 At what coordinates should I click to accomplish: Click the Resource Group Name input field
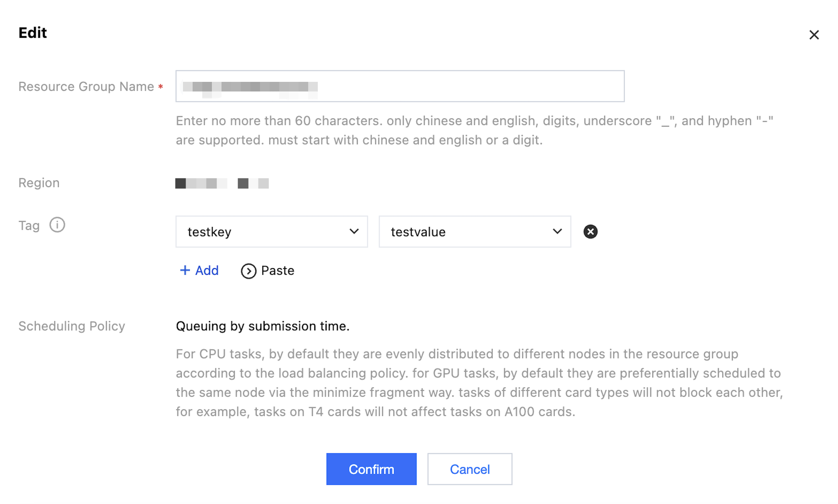[x=399, y=86]
